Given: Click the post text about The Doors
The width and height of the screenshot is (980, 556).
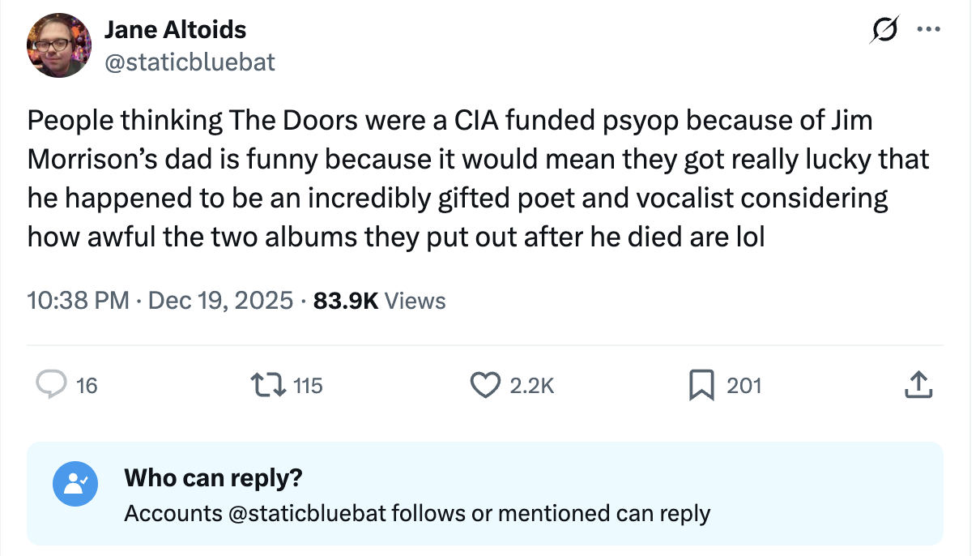Looking at the screenshot, I should pos(478,179).
